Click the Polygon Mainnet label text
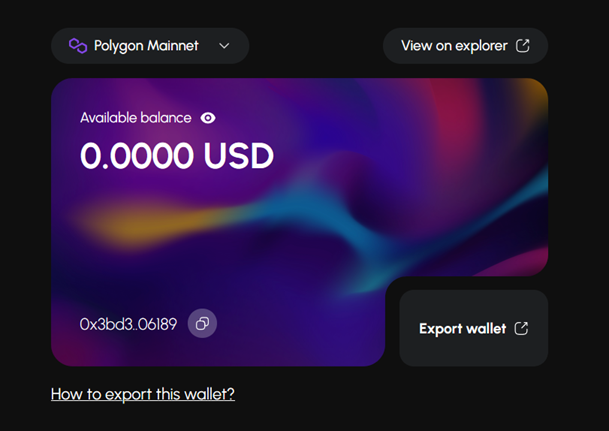 [x=146, y=46]
